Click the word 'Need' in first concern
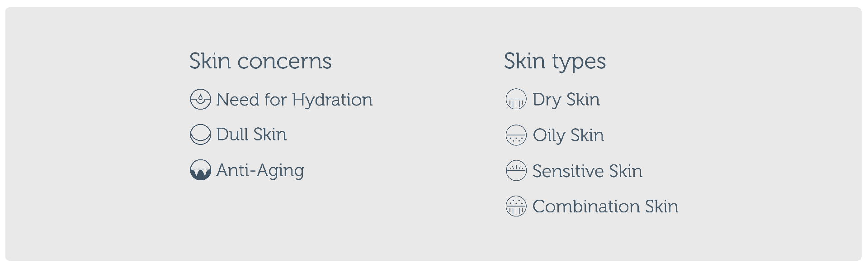 (x=237, y=99)
